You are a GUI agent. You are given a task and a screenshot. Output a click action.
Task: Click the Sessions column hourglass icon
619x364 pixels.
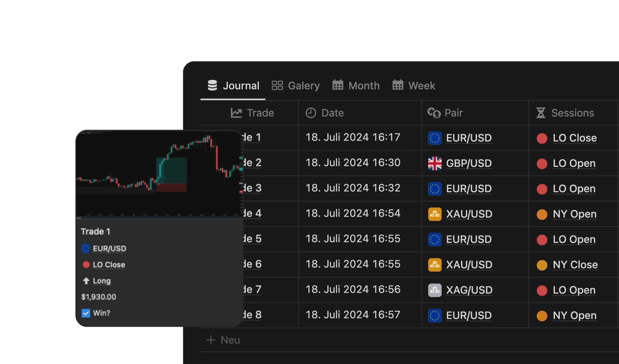[541, 113]
